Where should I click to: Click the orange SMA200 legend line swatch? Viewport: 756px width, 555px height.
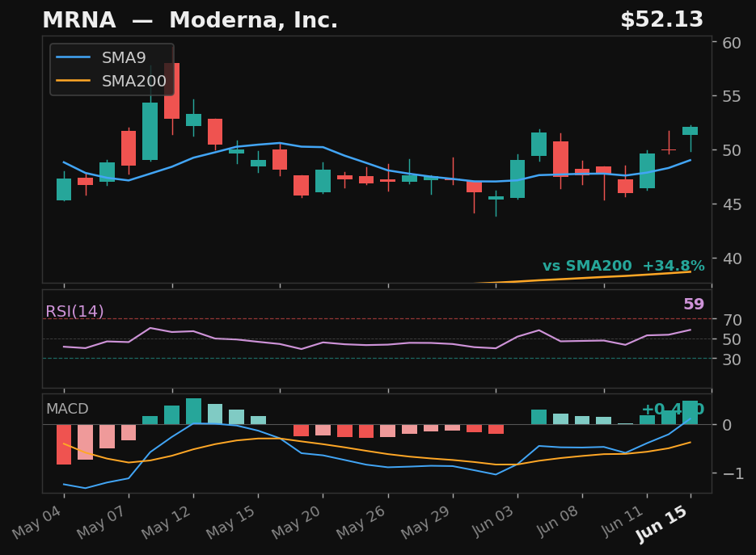74,81
